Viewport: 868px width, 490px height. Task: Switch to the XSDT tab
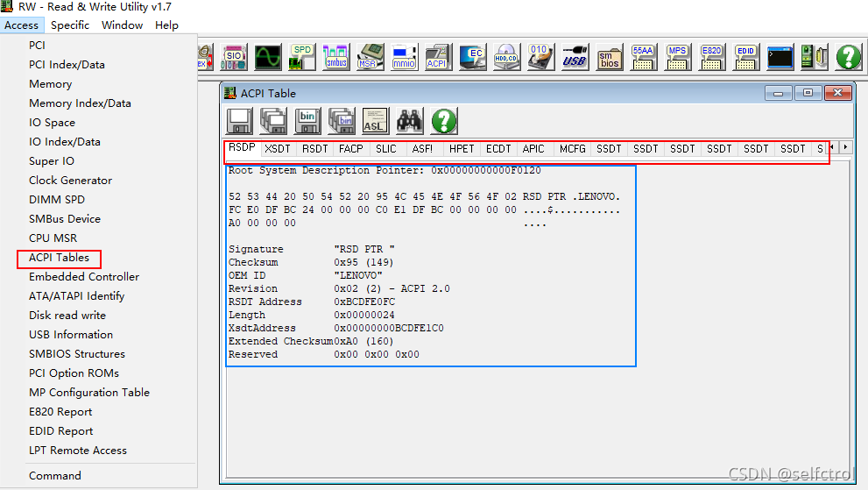[x=278, y=148]
